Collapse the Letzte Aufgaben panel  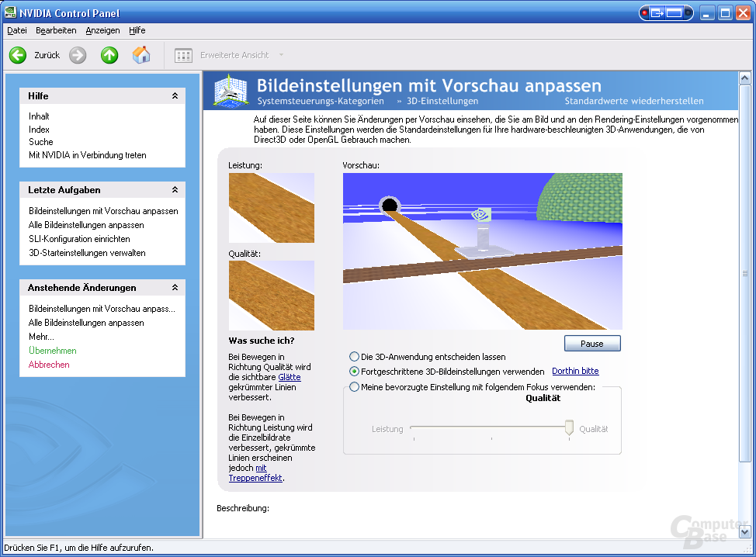[175, 190]
